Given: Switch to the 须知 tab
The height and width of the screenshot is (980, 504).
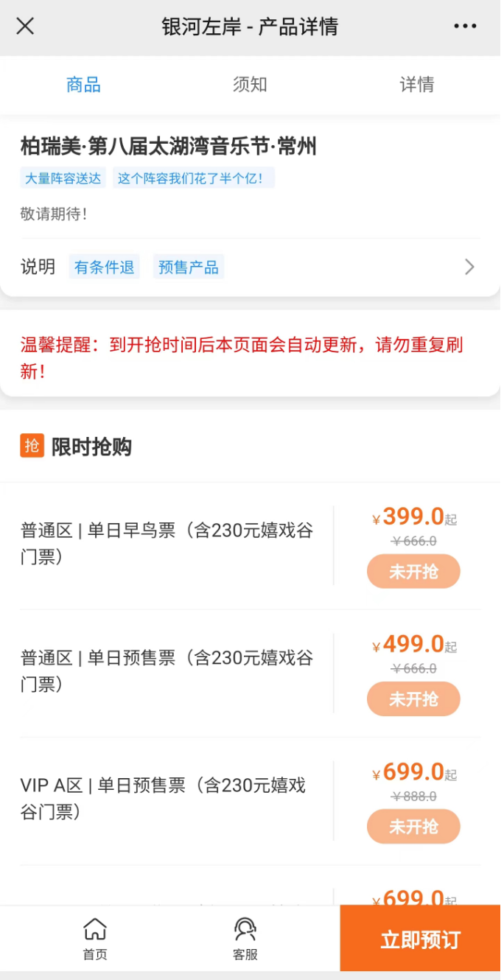Looking at the screenshot, I should [250, 85].
